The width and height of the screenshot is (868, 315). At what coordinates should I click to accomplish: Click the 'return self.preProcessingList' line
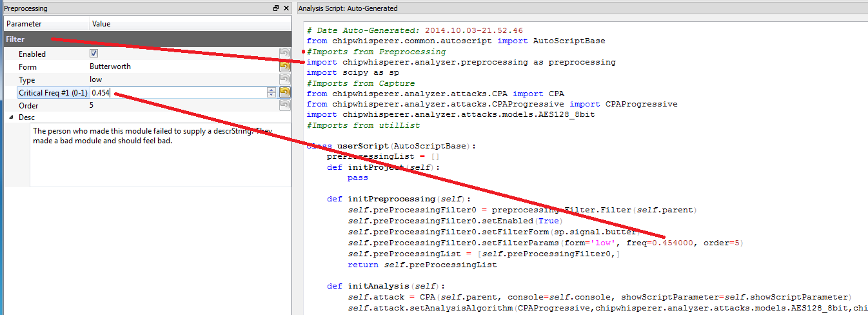tap(422, 265)
